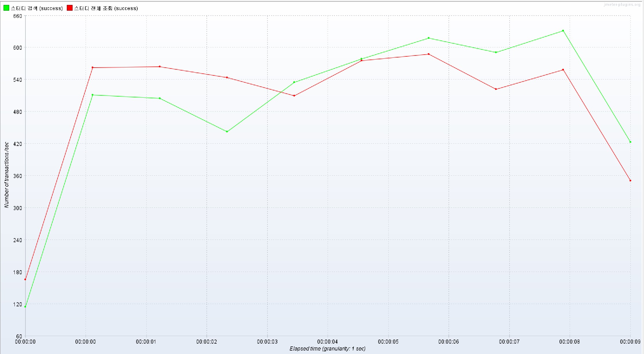Click the last green data point near 420
Viewport: 644px width, 354px height.
[x=630, y=142]
